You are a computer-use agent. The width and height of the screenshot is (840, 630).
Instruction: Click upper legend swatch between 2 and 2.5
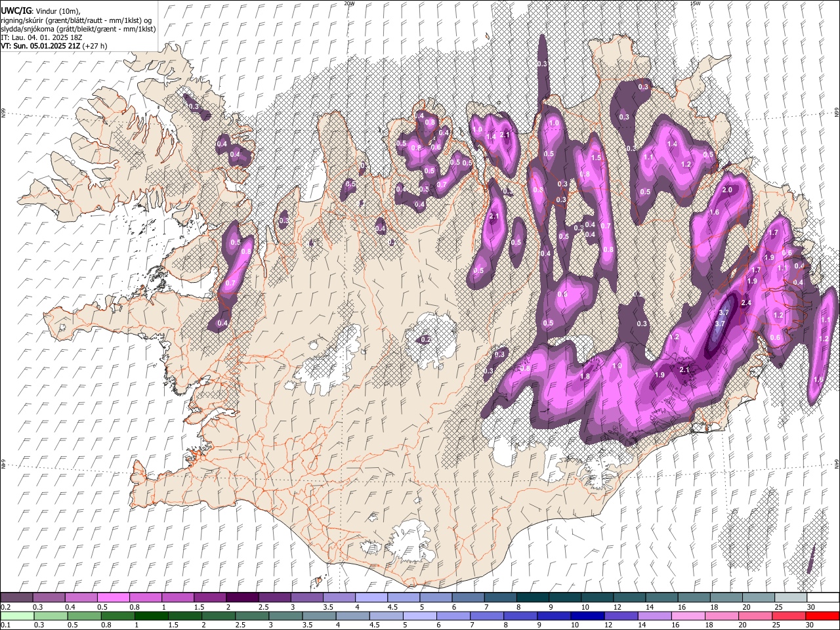click(x=242, y=597)
